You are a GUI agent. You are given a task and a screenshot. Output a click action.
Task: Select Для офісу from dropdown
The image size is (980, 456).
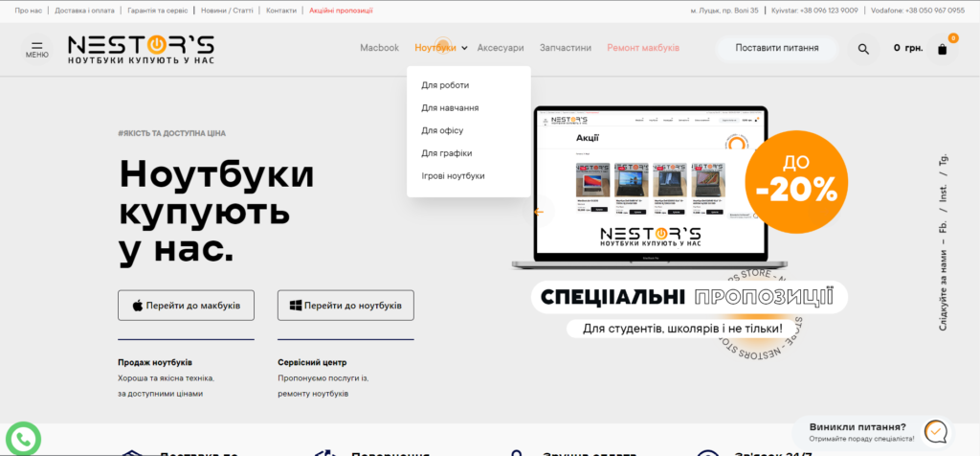[x=442, y=130]
